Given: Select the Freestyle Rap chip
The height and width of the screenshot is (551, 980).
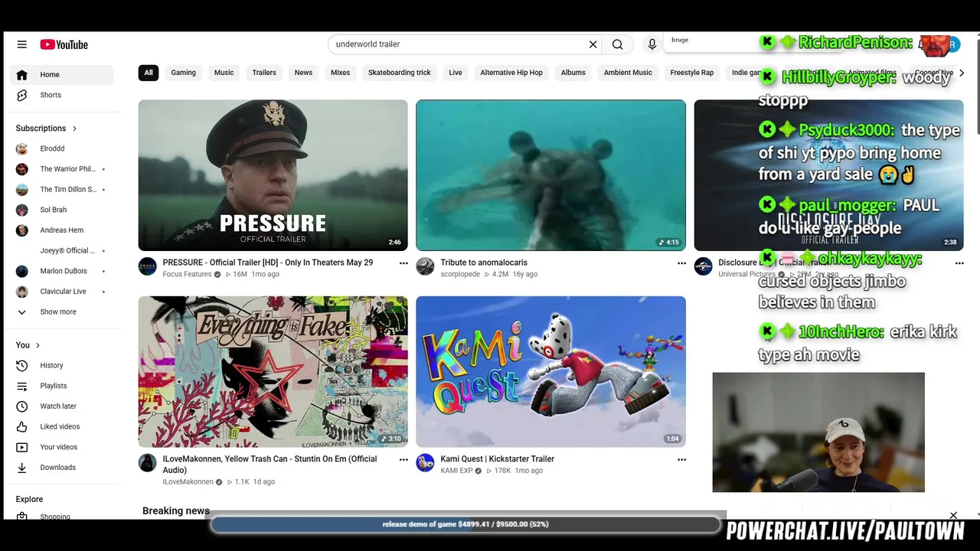Looking at the screenshot, I should (691, 73).
